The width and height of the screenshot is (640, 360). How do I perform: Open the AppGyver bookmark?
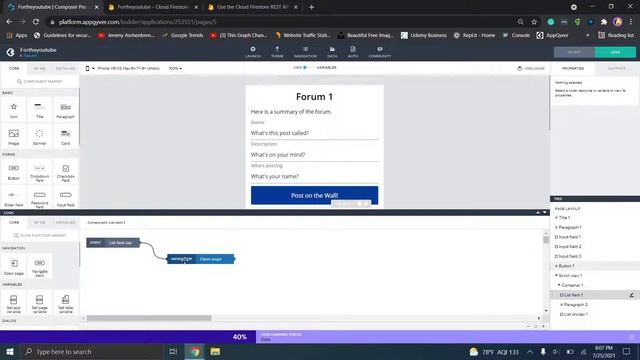click(x=552, y=35)
